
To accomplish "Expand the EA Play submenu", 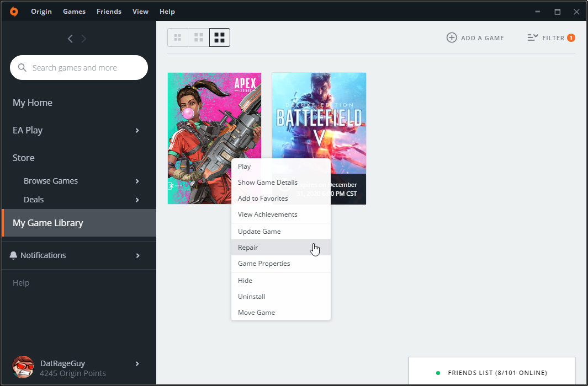I will click(x=137, y=130).
